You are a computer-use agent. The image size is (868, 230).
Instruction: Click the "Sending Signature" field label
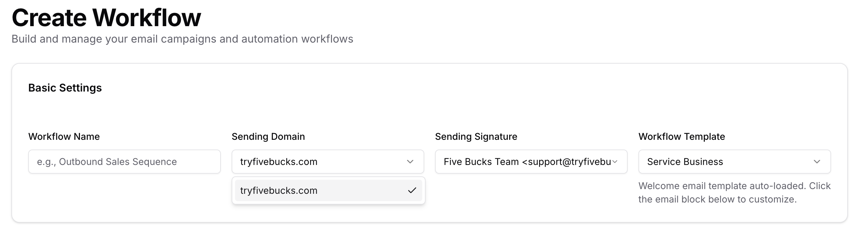coord(476,136)
